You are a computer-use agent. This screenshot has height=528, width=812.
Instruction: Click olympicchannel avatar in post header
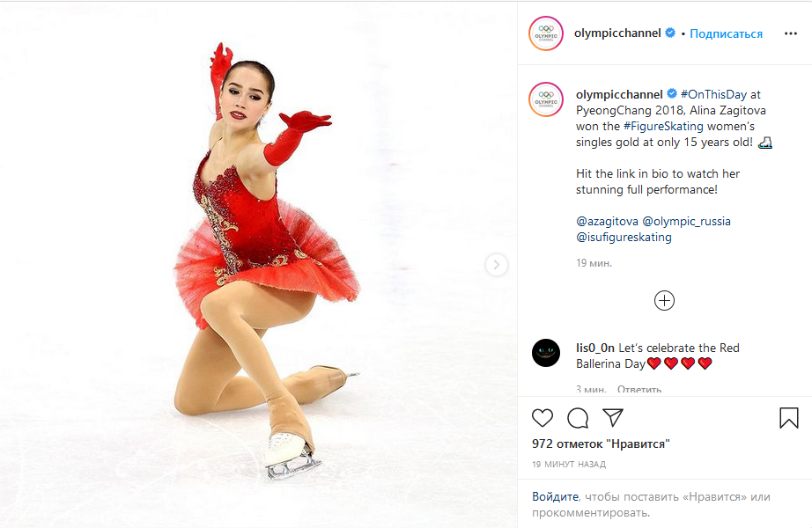coord(546,33)
